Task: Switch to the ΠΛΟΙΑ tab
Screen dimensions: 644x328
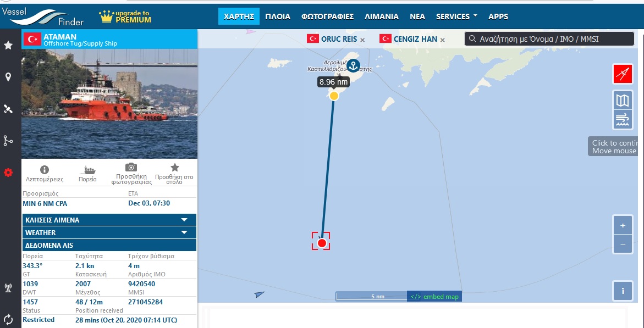Action: point(278,16)
